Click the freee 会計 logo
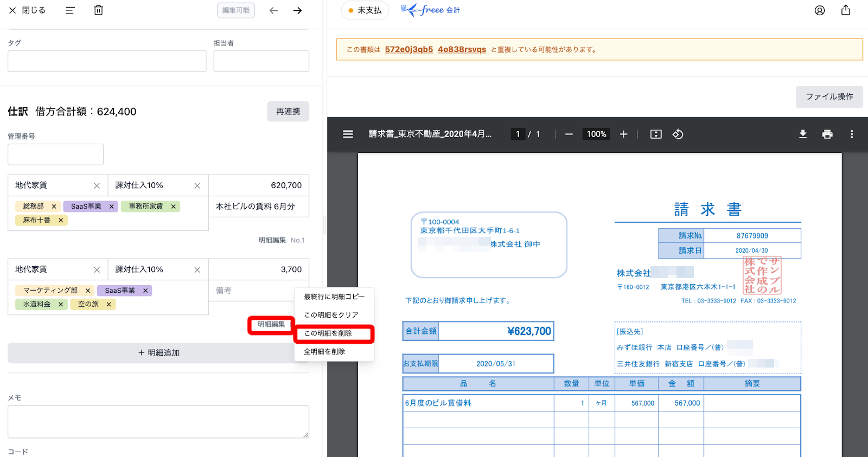Viewport: 868px width, 457px height. click(x=430, y=10)
